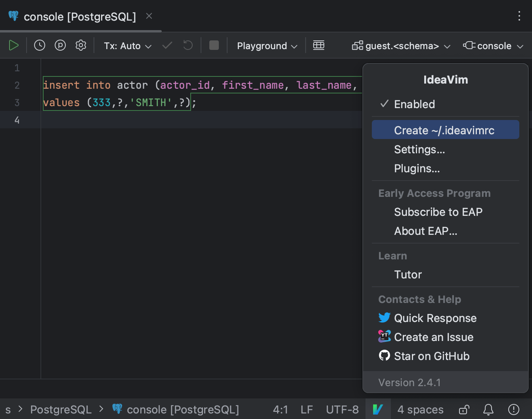Open the console session dropdown

point(493,46)
